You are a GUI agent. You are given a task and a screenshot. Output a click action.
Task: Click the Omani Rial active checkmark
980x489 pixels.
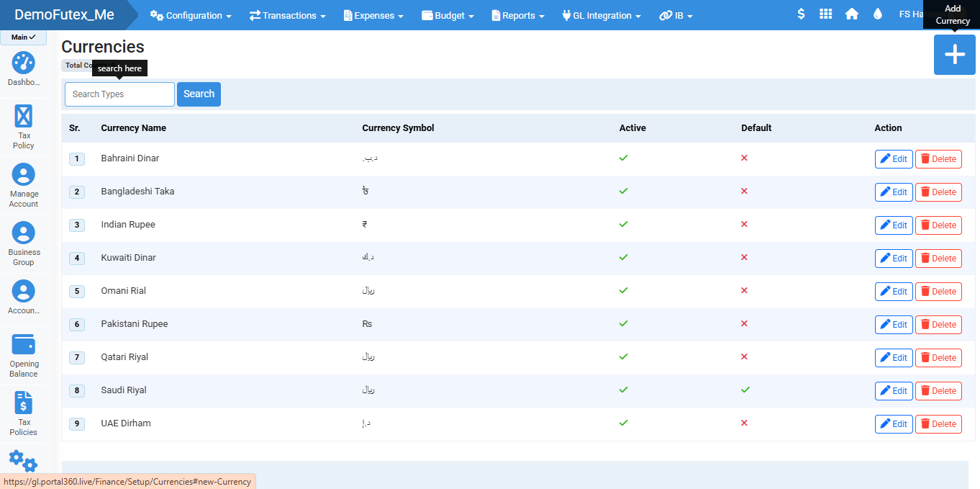tap(624, 290)
